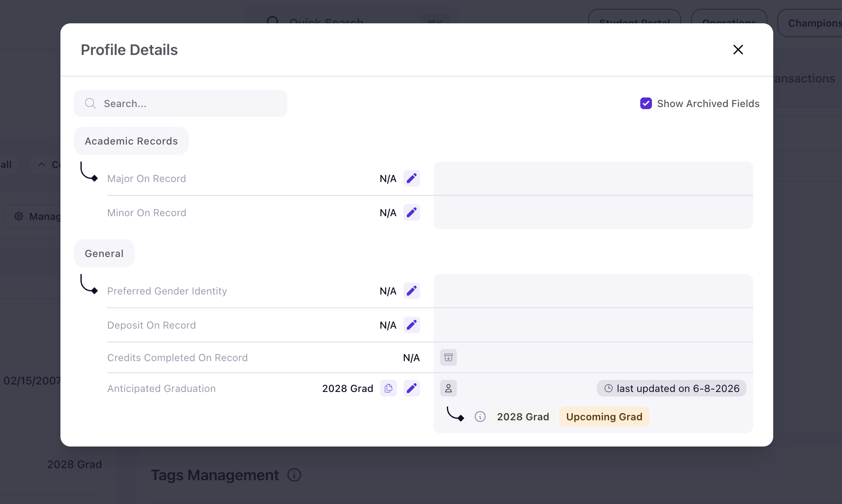Viewport: 842px width, 504px height.
Task: Click the Tags Management heading behind the dialog
Action: tap(215, 475)
